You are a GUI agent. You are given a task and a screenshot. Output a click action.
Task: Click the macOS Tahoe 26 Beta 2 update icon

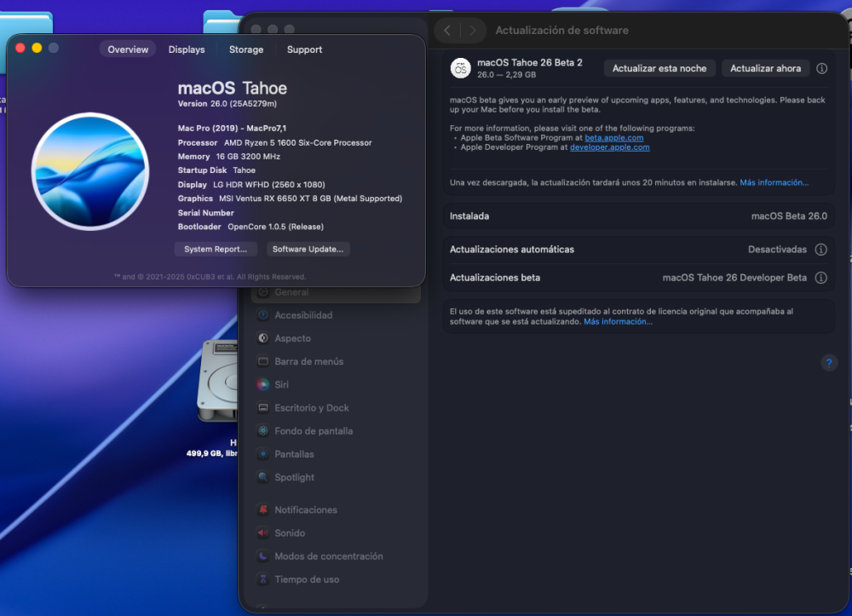point(461,68)
